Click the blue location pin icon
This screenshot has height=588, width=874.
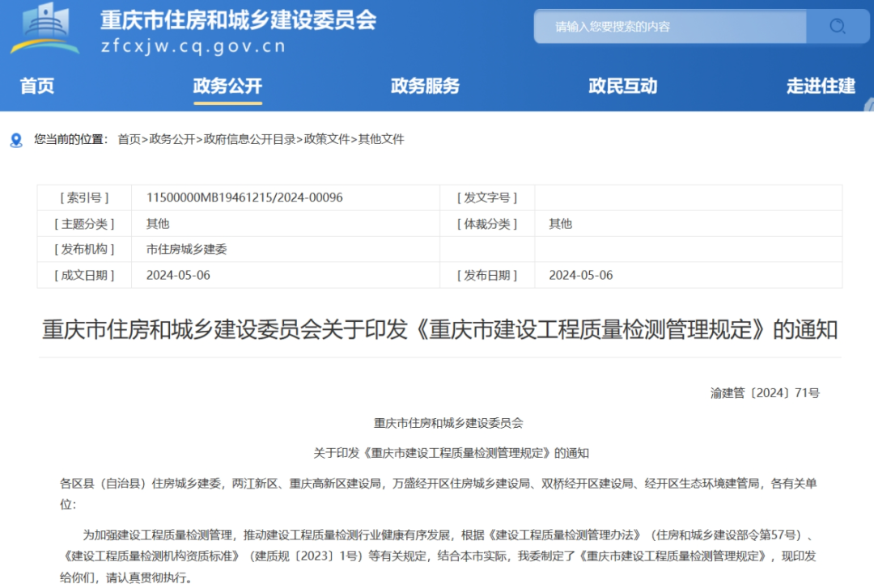(x=16, y=140)
